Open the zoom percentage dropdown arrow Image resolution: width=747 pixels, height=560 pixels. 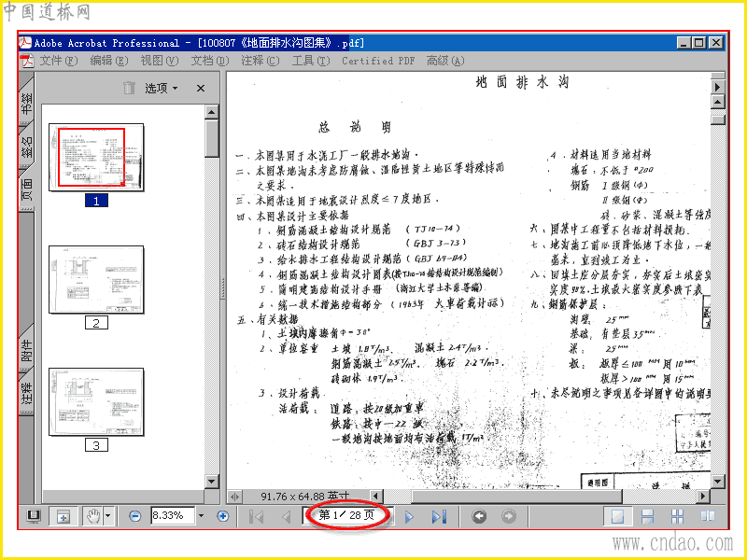(201, 516)
